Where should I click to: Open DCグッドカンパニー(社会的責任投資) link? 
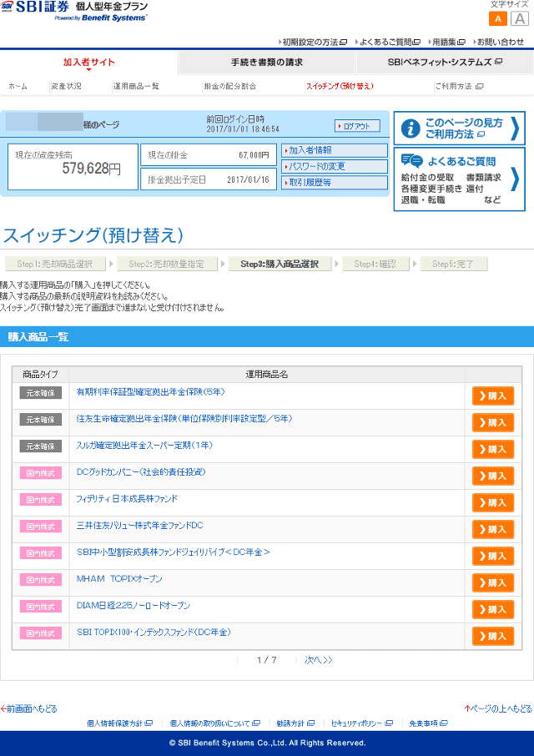[x=141, y=472]
